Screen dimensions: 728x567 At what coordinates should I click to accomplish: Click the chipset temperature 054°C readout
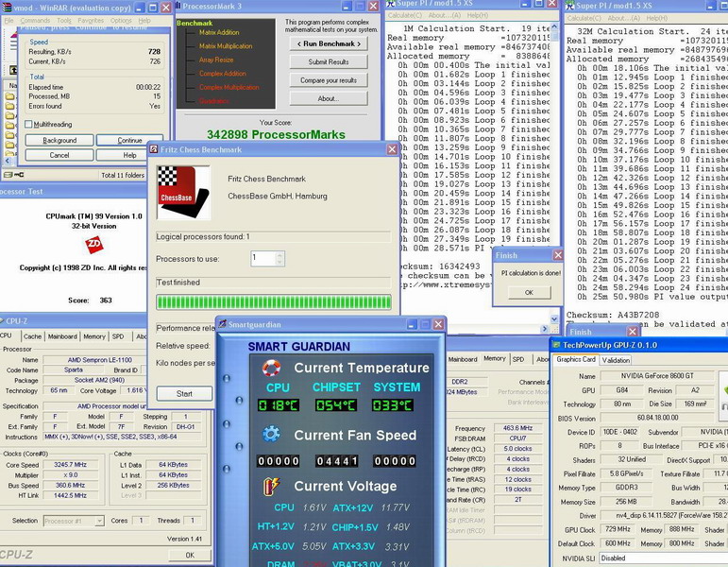coord(336,404)
